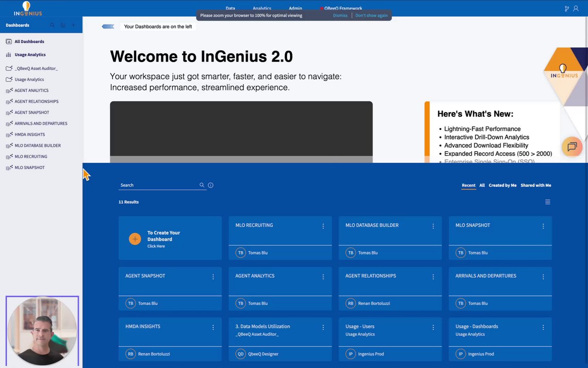Open the MLO DATABASE BUILDER card title
The image size is (588, 368).
372,225
